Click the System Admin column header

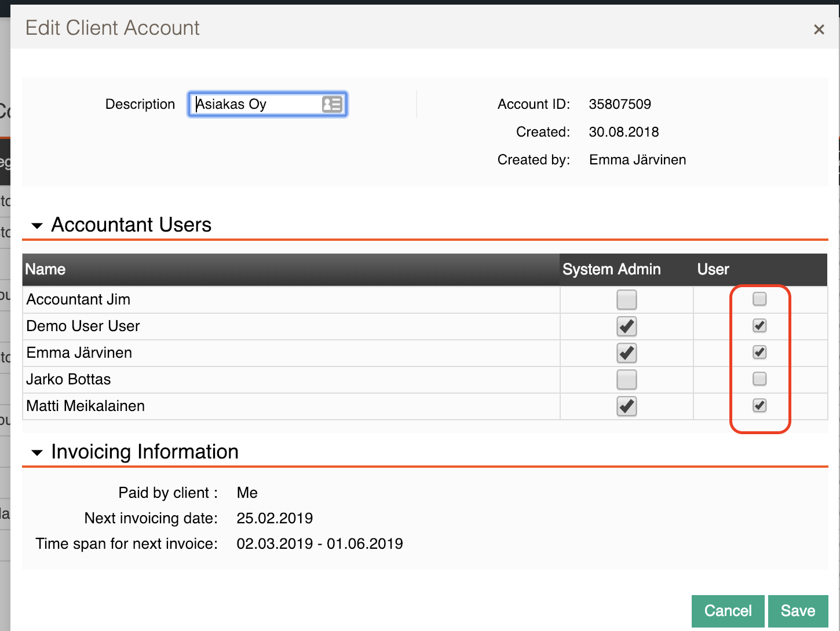coord(611,270)
